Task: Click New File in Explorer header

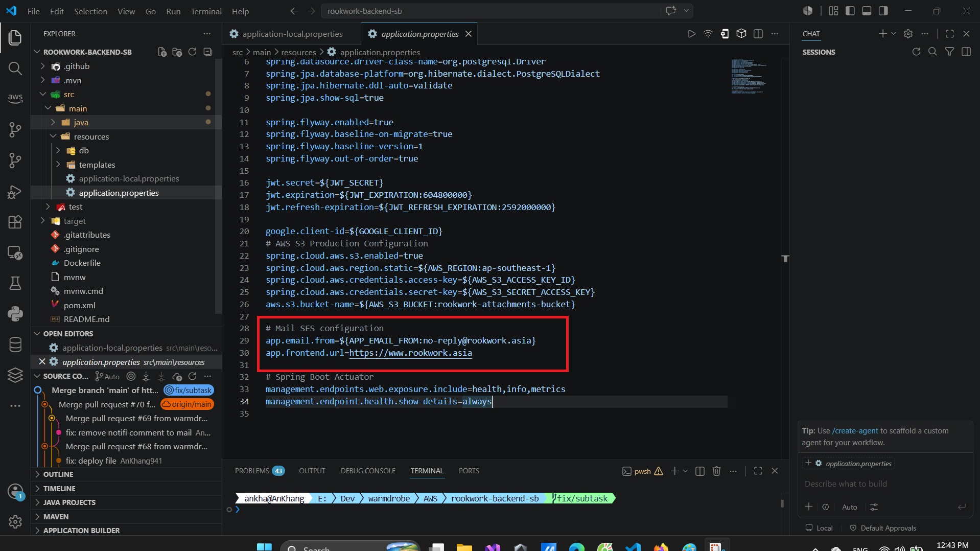Action: [162, 52]
